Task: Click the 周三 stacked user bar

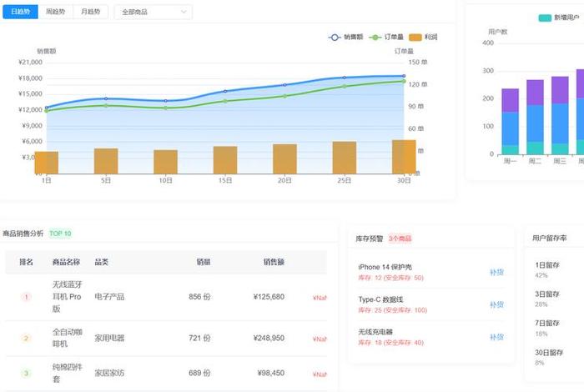Action: click(560, 115)
